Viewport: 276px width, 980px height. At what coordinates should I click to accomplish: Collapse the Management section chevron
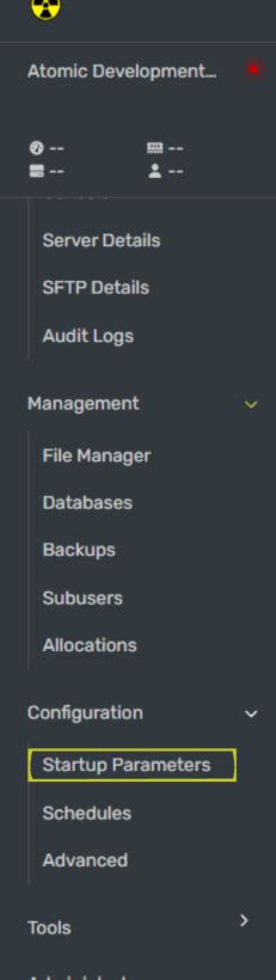point(251,404)
